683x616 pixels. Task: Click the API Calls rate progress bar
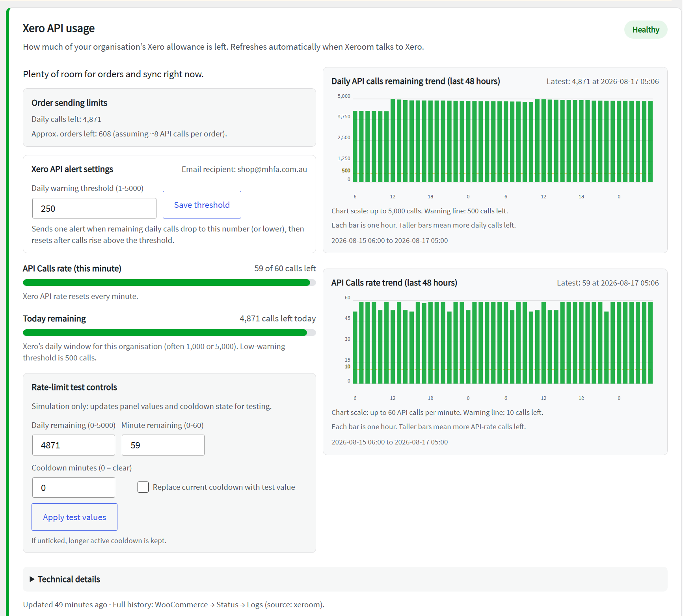click(169, 282)
